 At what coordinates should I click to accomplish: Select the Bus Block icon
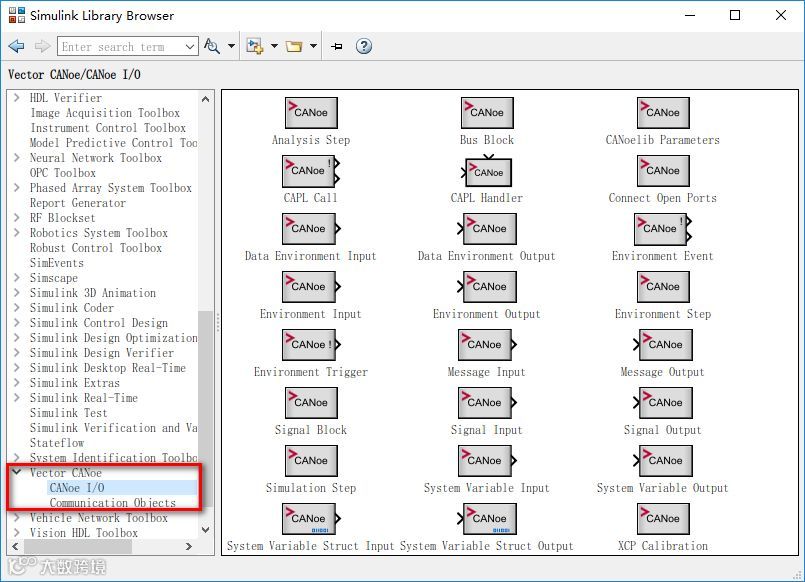point(487,112)
